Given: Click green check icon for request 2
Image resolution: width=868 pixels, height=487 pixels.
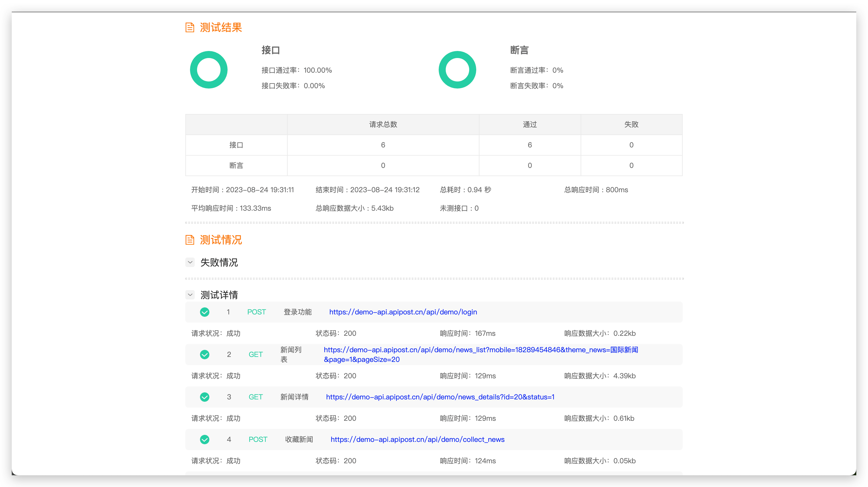Looking at the screenshot, I should pyautogui.click(x=204, y=355).
